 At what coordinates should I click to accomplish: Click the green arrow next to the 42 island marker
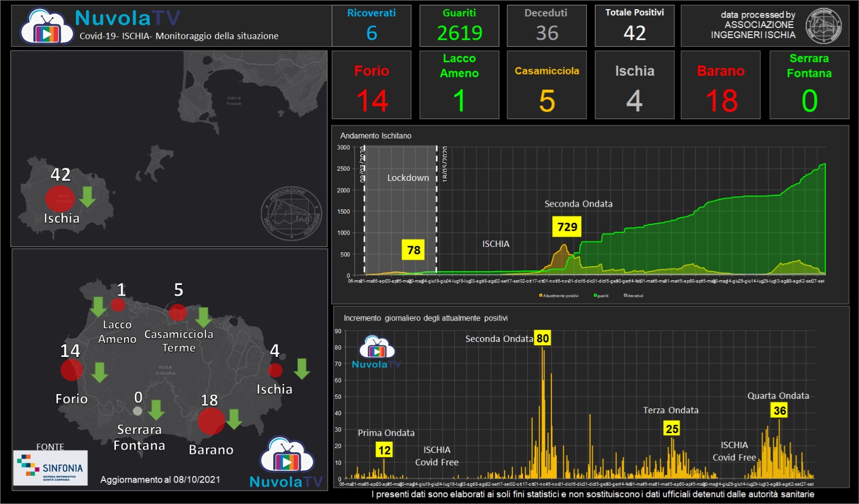coord(87,196)
